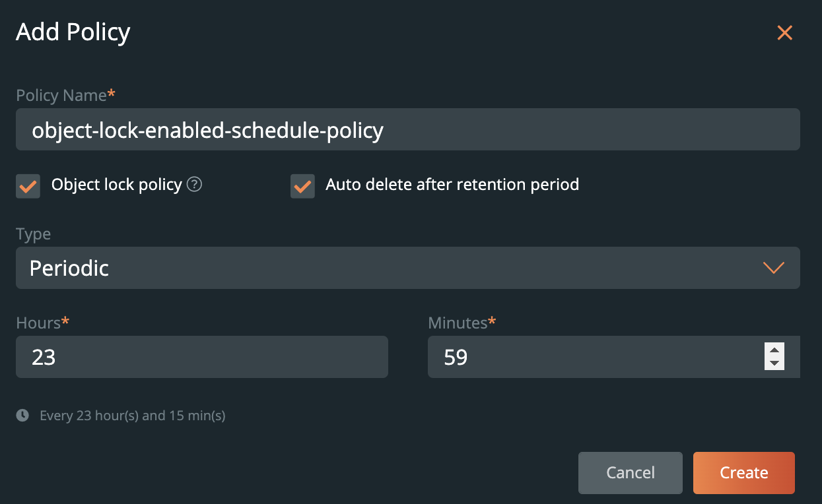Uncheck the Object lock policy checkbox
Screen dimensions: 822x504
[28, 186]
